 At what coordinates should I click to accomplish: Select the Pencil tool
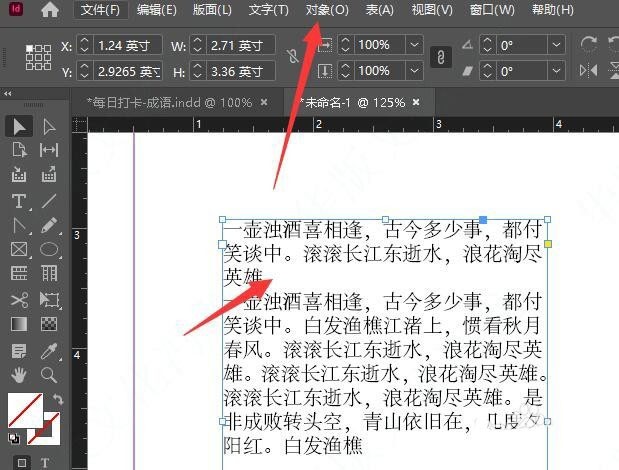point(48,225)
